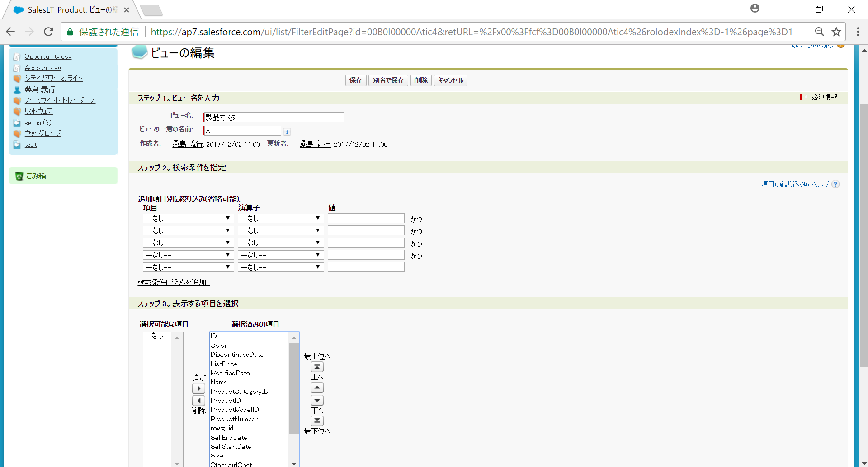Click the 上へ move-up arrow icon
Screen dimensions: 868x467
[317, 387]
